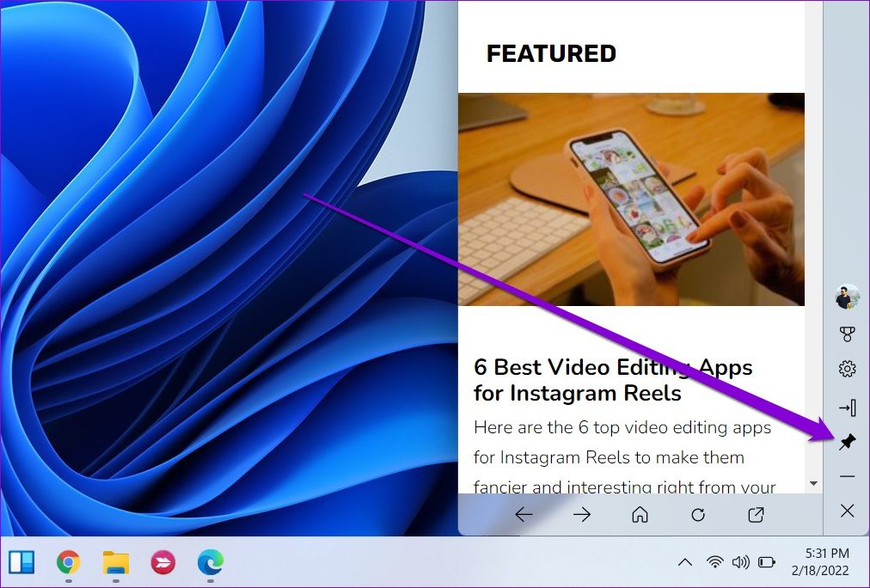
Task: Open File Explorer from taskbar
Action: pos(115,562)
